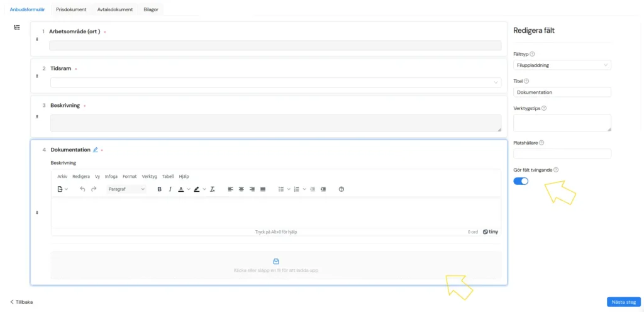Open the Tidsram dropdown field
The image size is (644, 312).
(275, 82)
